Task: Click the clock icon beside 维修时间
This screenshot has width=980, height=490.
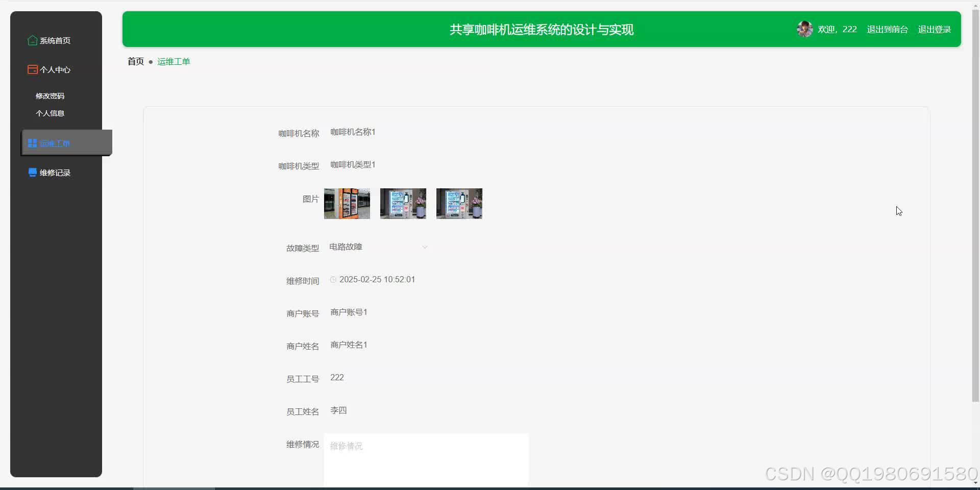Action: tap(332, 279)
